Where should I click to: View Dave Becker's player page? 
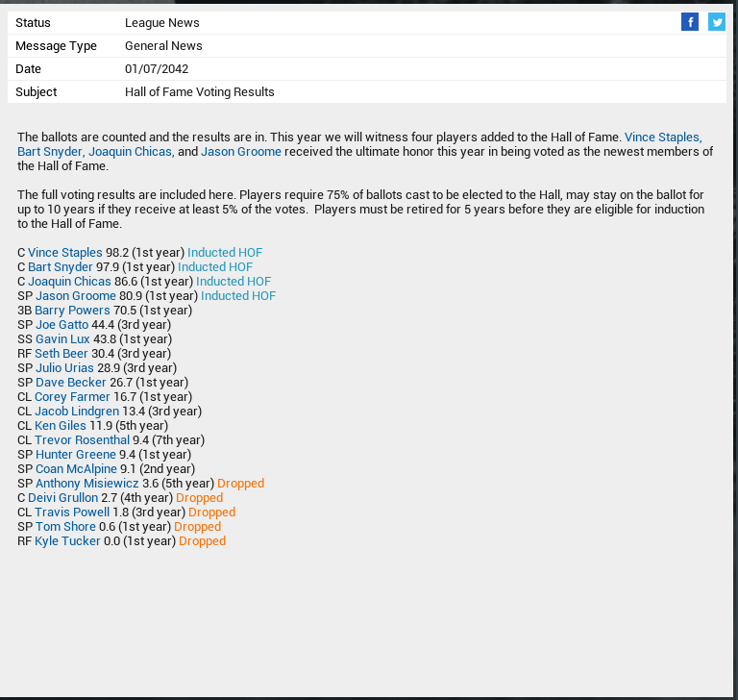[70, 383]
